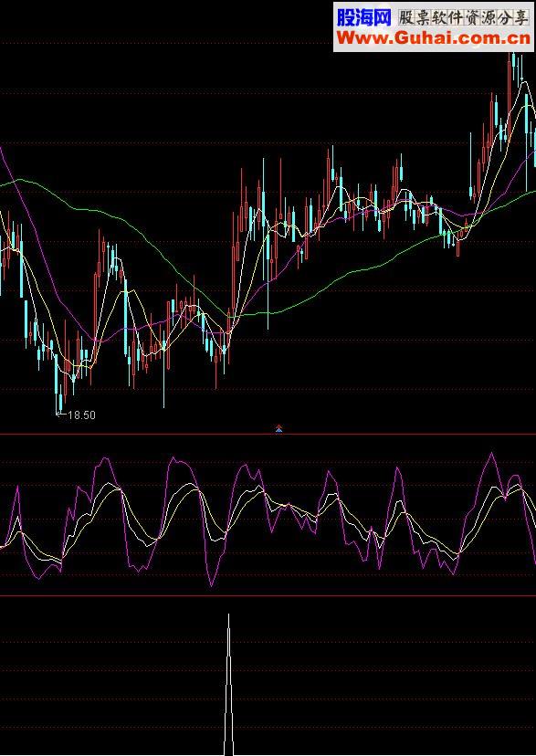Screen dimensions: 536x756
Task: Select the 18.50 low price label
Action: coord(82,415)
